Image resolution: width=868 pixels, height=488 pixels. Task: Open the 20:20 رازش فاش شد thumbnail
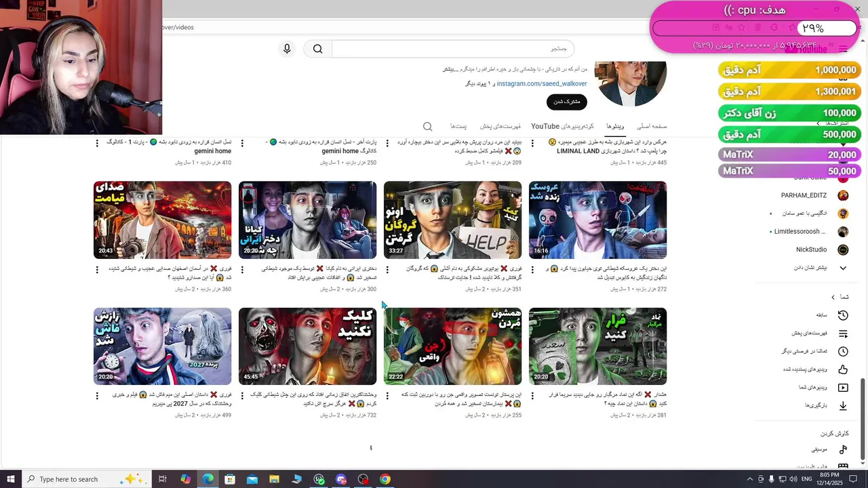point(163,346)
